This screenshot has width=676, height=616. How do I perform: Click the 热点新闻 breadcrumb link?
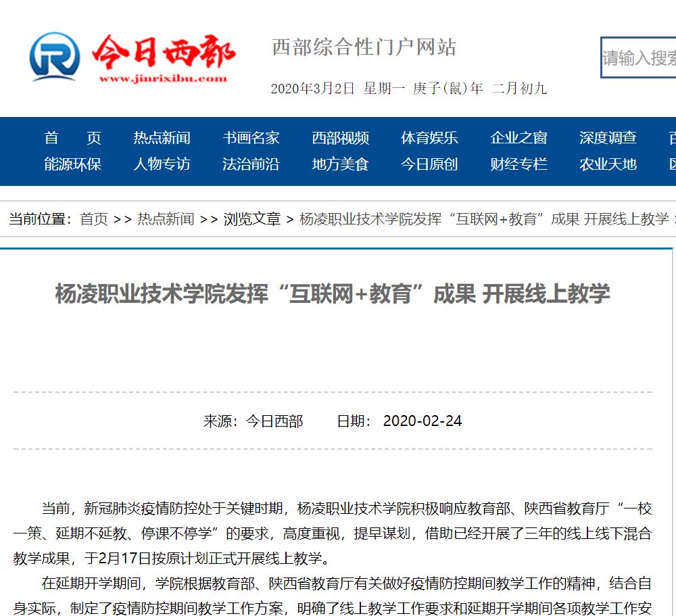pyautogui.click(x=166, y=219)
